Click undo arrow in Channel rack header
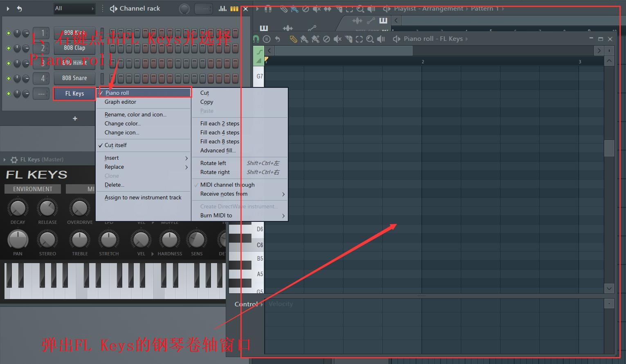Image resolution: width=626 pixels, height=364 pixels. 19,8
